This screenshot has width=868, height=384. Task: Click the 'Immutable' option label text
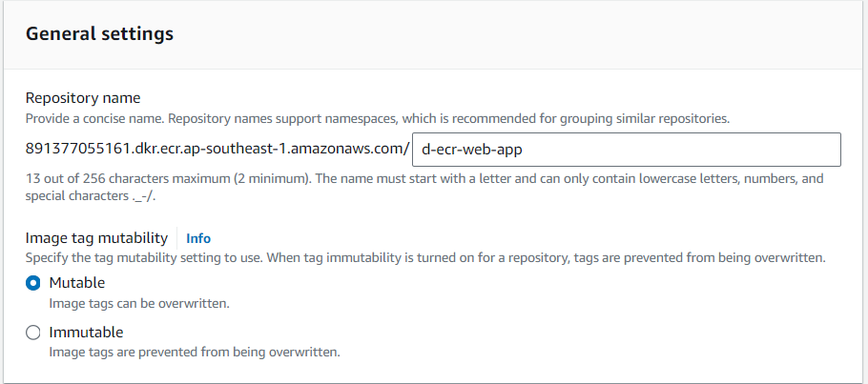86,333
